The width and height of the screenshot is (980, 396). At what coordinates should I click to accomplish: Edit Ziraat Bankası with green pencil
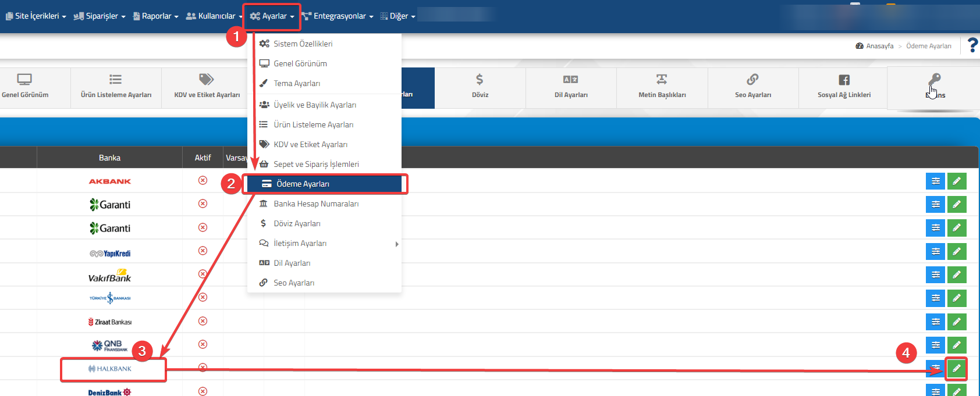click(957, 322)
